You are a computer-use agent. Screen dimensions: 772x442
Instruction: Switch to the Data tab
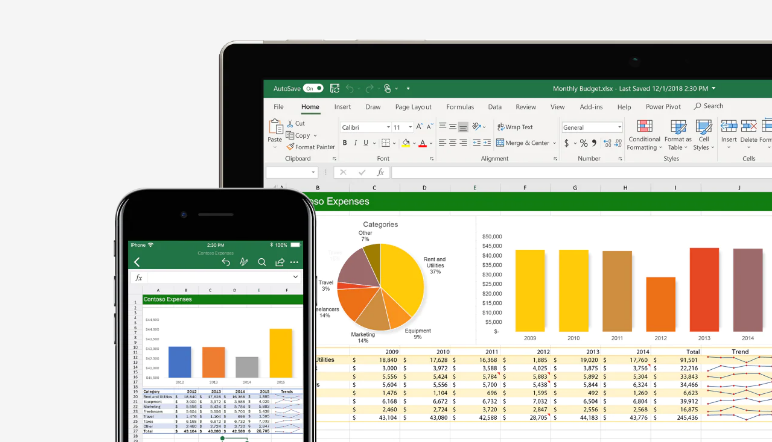coord(495,107)
